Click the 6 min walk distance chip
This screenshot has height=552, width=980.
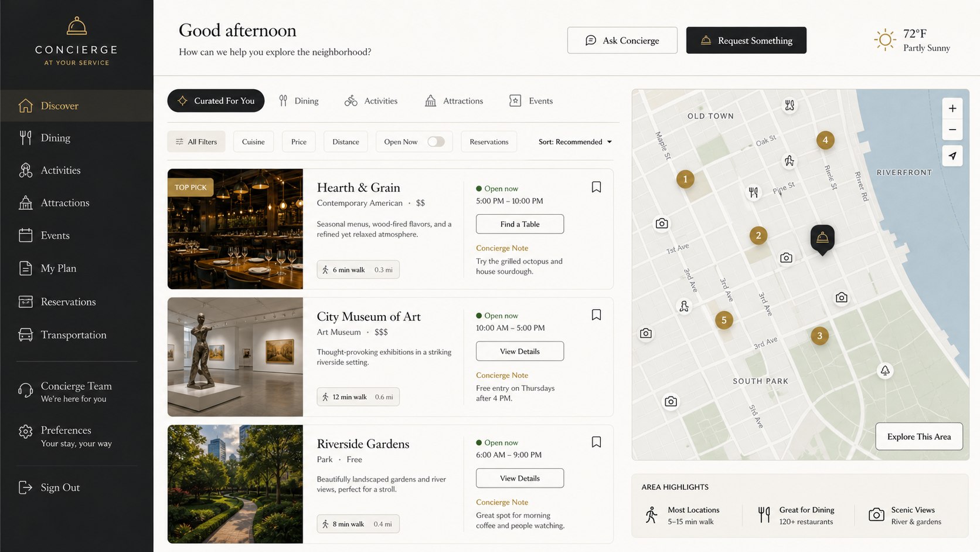point(358,270)
